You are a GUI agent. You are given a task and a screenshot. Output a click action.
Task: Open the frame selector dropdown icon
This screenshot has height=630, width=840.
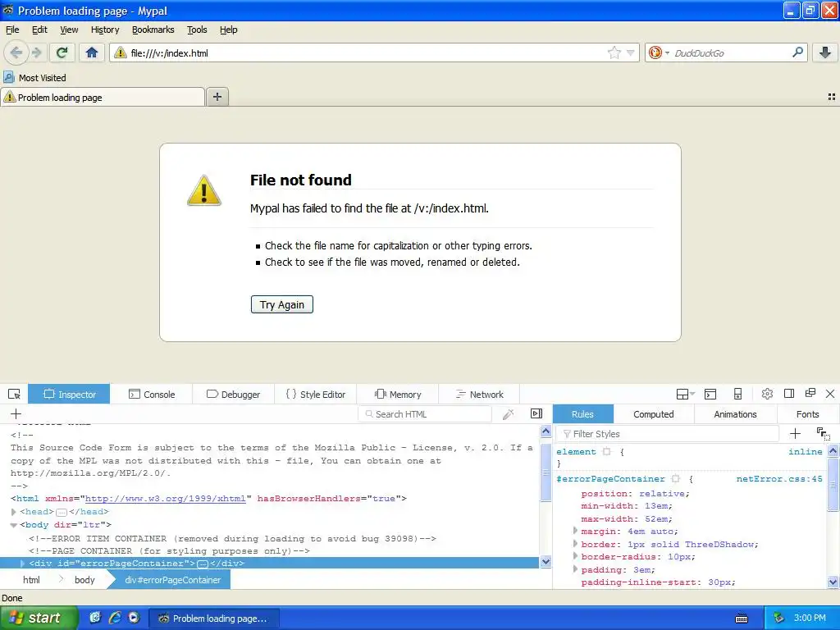(685, 395)
